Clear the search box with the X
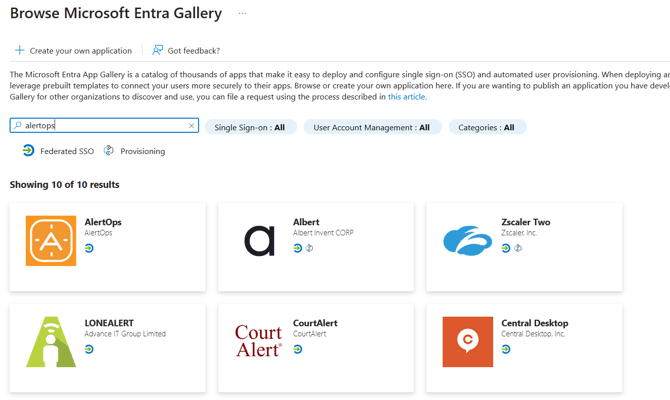The width and height of the screenshot is (670, 400). point(191,126)
